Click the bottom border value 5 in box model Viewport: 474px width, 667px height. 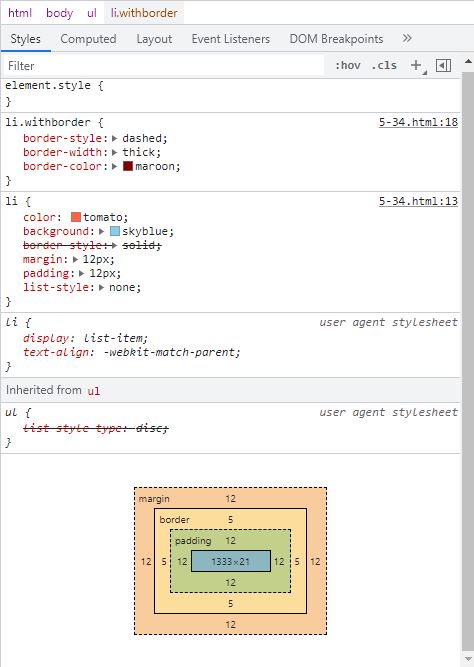tap(231, 603)
